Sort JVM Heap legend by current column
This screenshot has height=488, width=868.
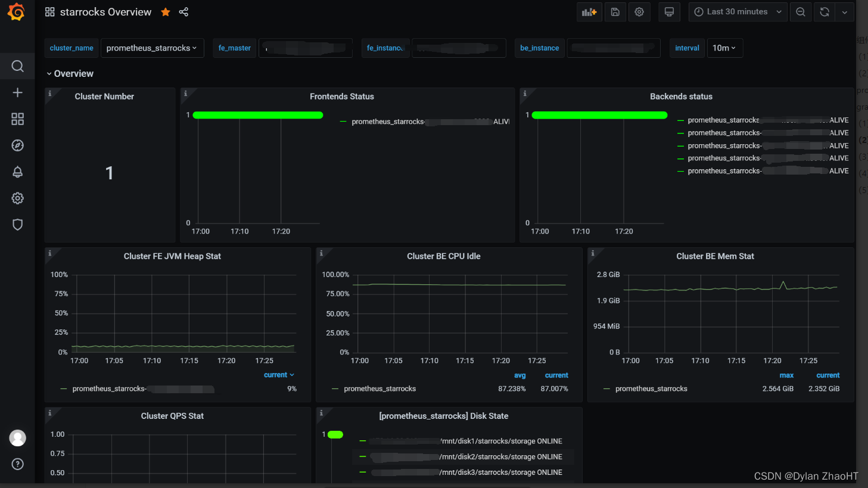point(279,375)
